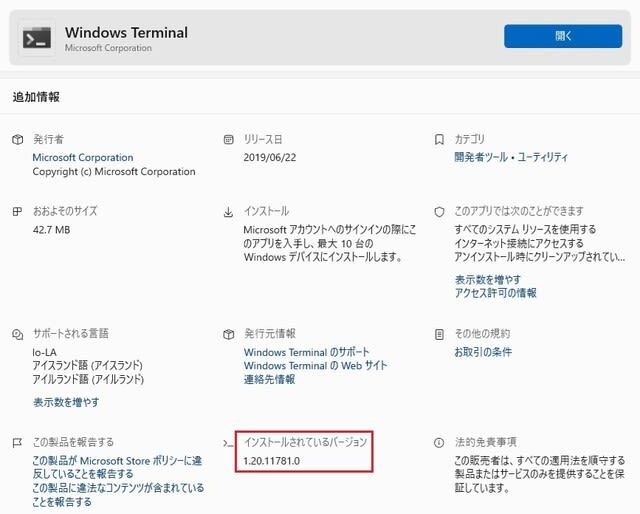
Task: Click the 追加情報 section heading
Action: point(36,97)
